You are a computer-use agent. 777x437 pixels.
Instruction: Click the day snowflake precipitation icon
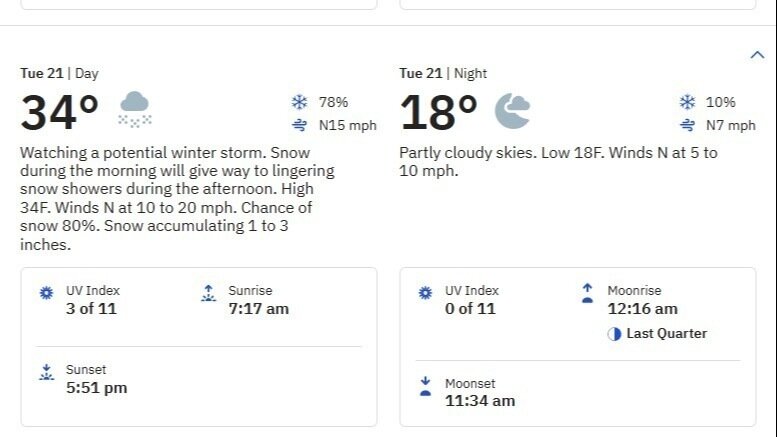pos(298,102)
